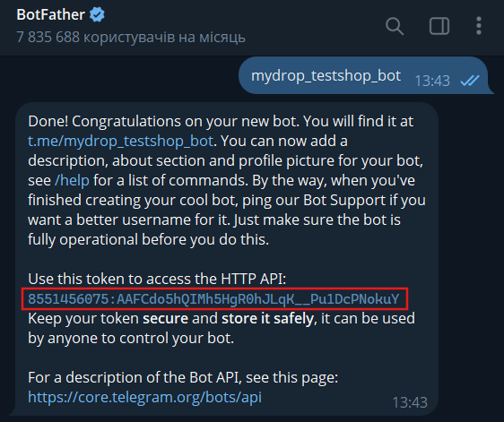
Task: Click the 13:43 timestamp on BotFather message
Action: (410, 402)
